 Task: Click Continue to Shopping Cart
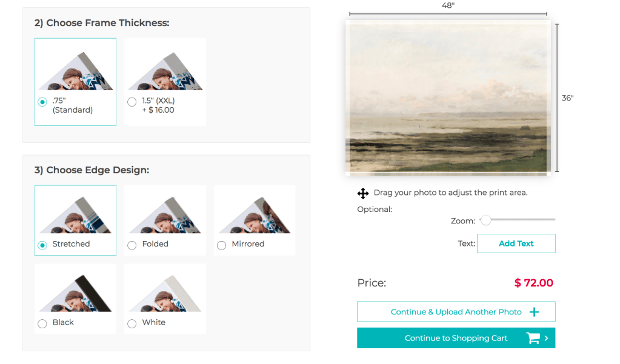(x=456, y=338)
